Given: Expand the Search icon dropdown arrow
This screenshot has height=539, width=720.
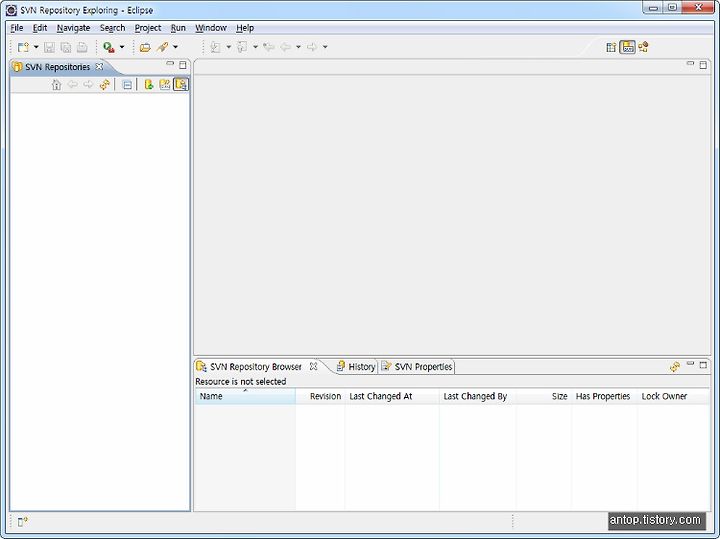Looking at the screenshot, I should click(x=175, y=47).
